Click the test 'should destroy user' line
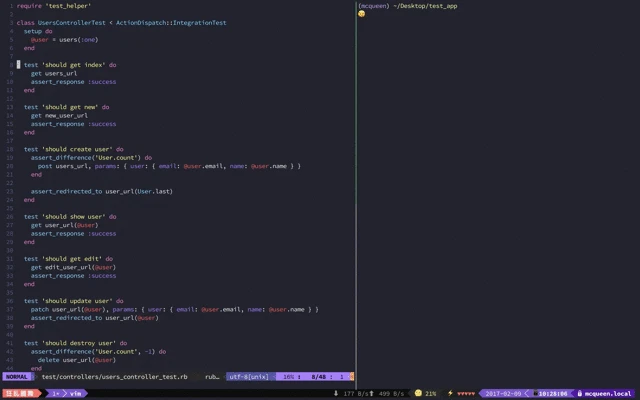This screenshot has width=640, height=400. click(76, 343)
